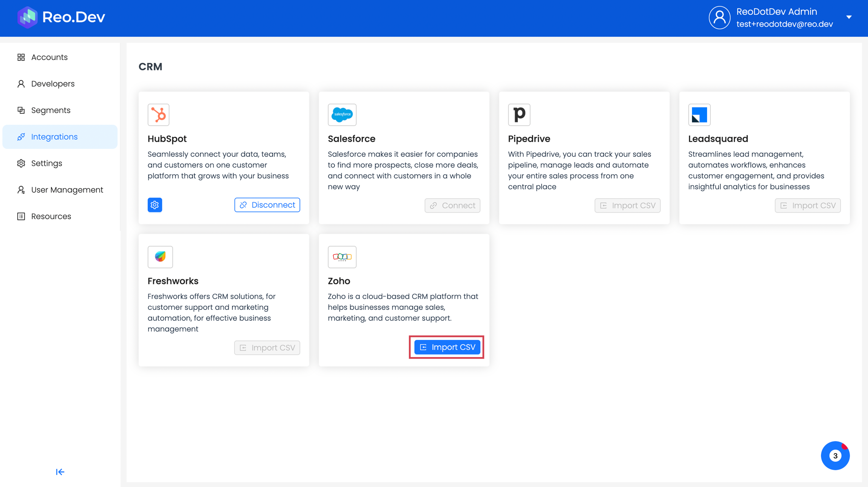Navigate to Segments page
Image resolution: width=868 pixels, height=487 pixels.
coord(51,110)
